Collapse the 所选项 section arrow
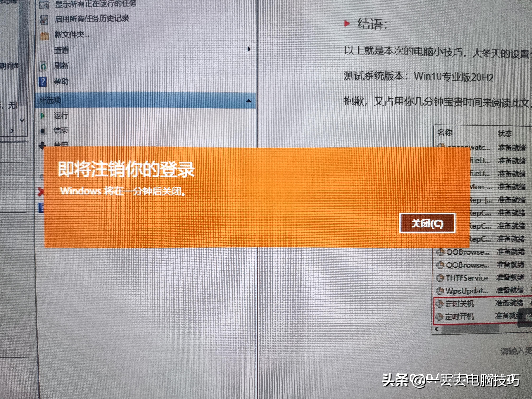This screenshot has width=532, height=399. click(249, 101)
